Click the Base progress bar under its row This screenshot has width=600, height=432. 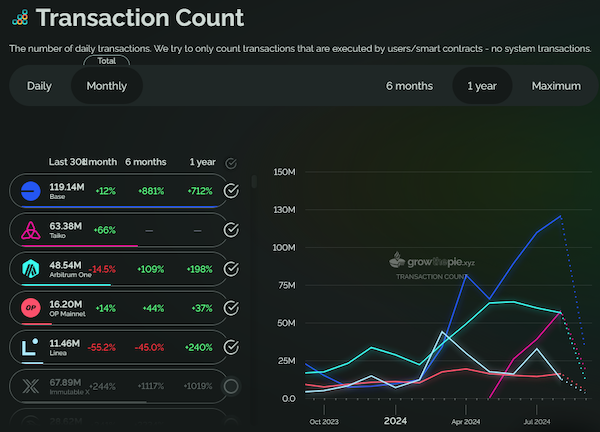(120, 207)
